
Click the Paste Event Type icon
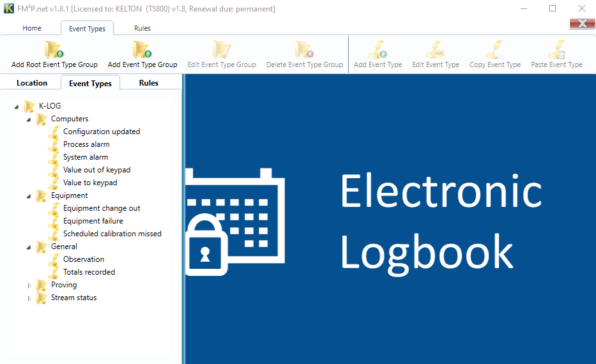tap(557, 50)
